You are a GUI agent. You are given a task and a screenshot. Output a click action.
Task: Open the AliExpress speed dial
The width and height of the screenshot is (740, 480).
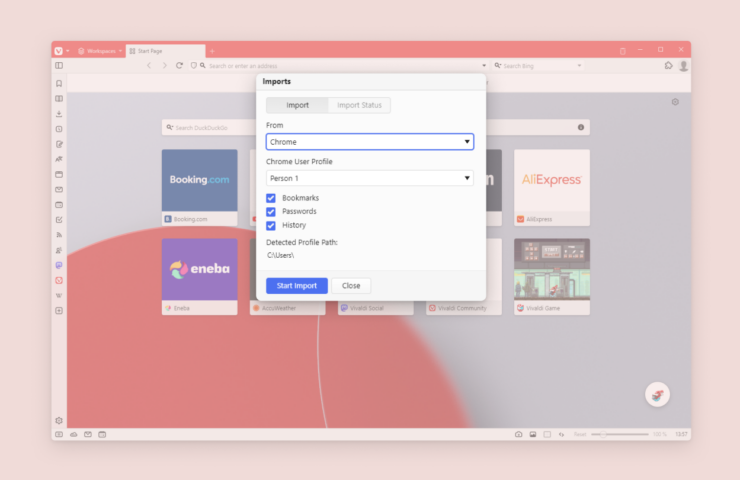[552, 187]
